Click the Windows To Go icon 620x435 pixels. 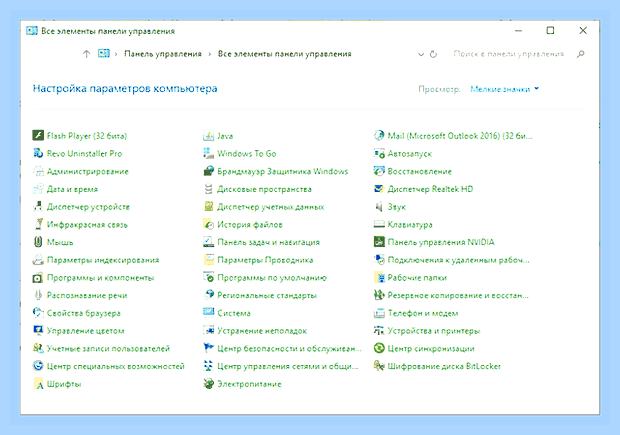coord(208,153)
